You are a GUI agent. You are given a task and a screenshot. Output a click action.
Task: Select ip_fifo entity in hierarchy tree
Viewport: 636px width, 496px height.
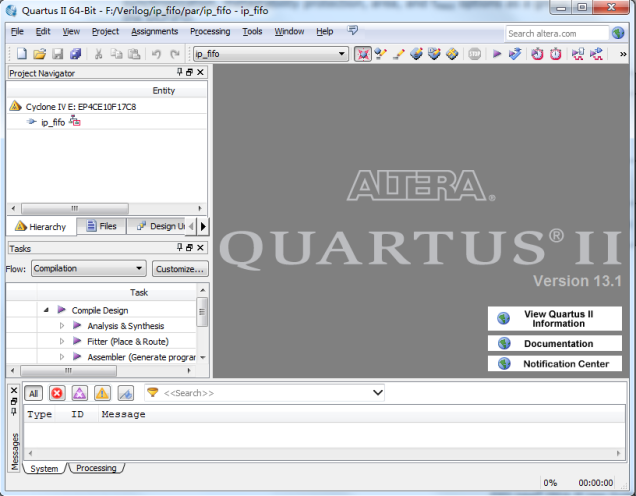click(x=53, y=122)
